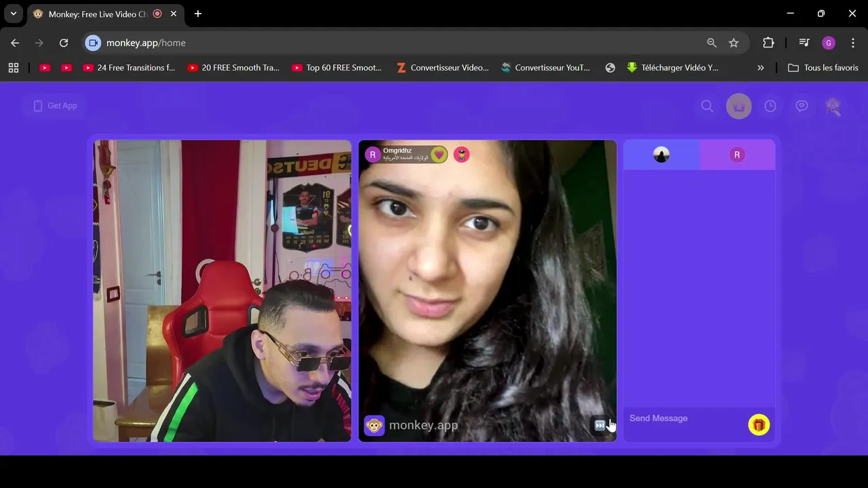
Task: Open the 'Convertisseur Vidéo' bookmark
Action: pos(442,68)
